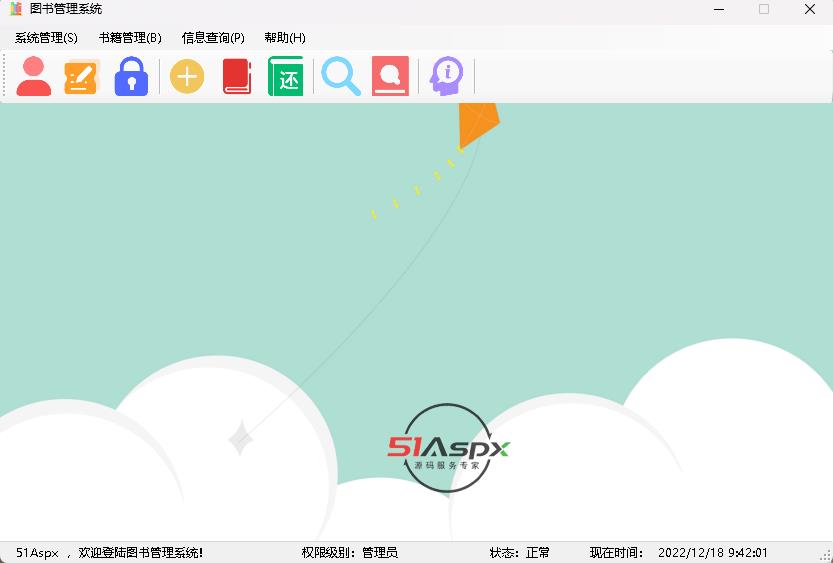Open the 信息查询(P) menu

(x=213, y=38)
